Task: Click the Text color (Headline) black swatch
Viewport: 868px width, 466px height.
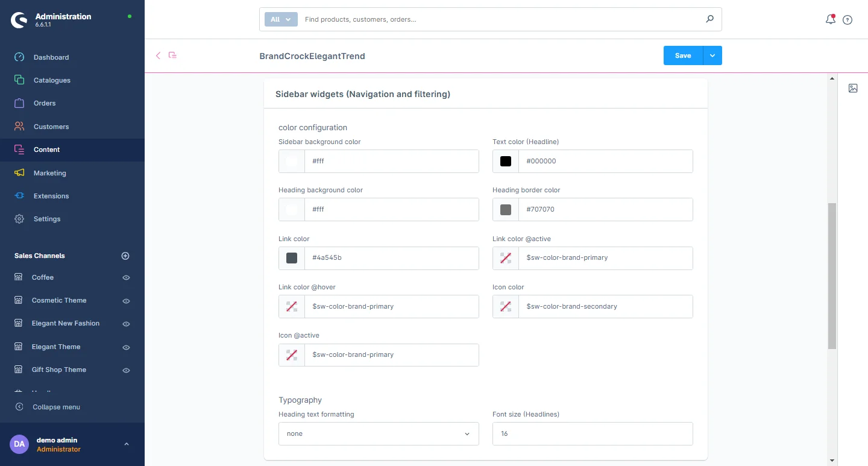Action: point(506,162)
